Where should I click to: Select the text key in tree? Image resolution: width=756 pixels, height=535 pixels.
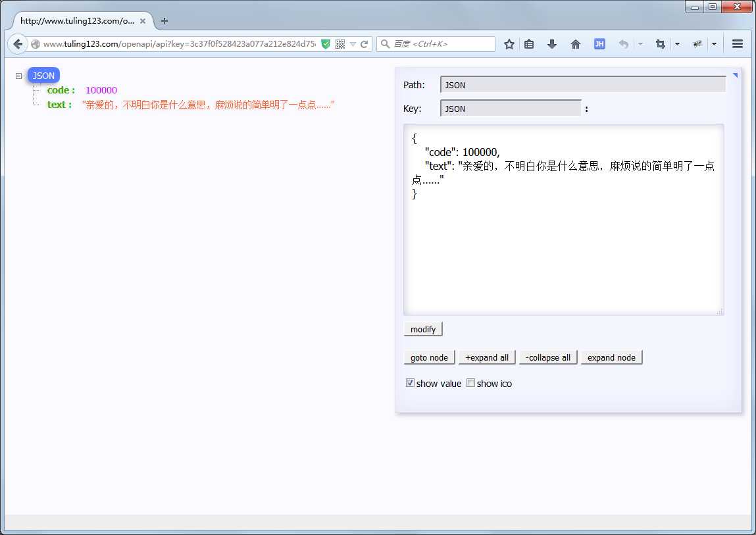click(x=59, y=105)
